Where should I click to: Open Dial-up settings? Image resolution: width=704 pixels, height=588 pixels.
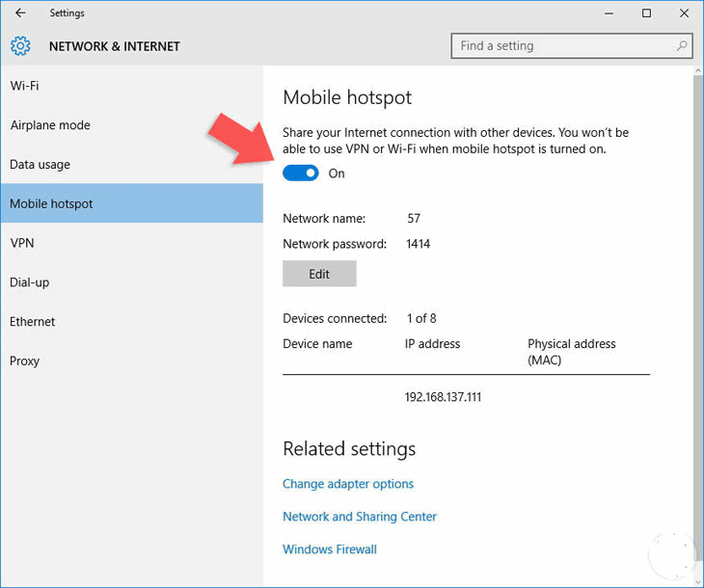click(x=131, y=282)
